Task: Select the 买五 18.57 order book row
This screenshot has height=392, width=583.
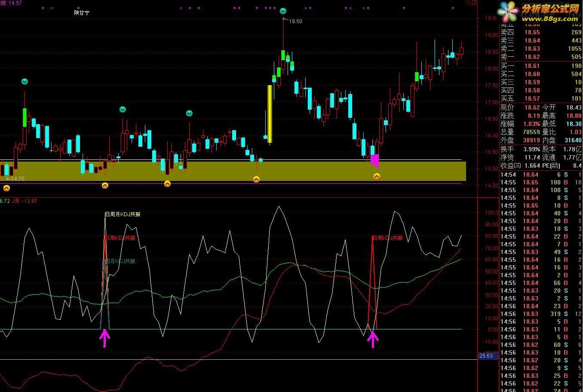Action: 541,98
